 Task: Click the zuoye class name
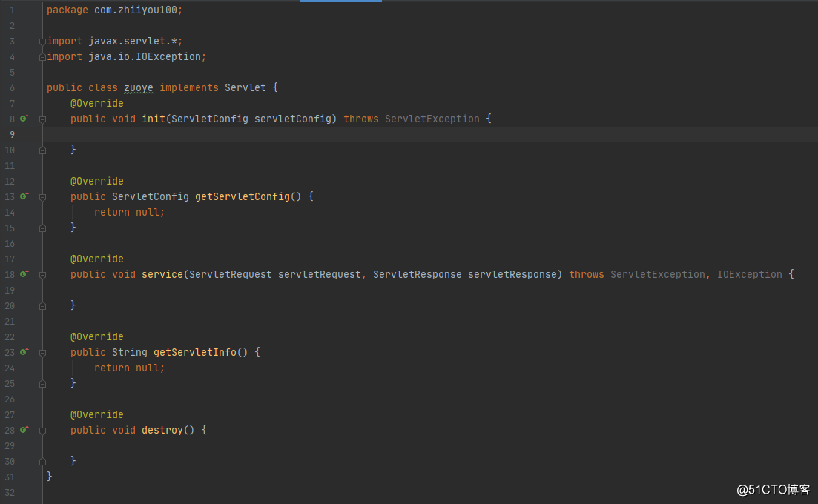point(139,87)
